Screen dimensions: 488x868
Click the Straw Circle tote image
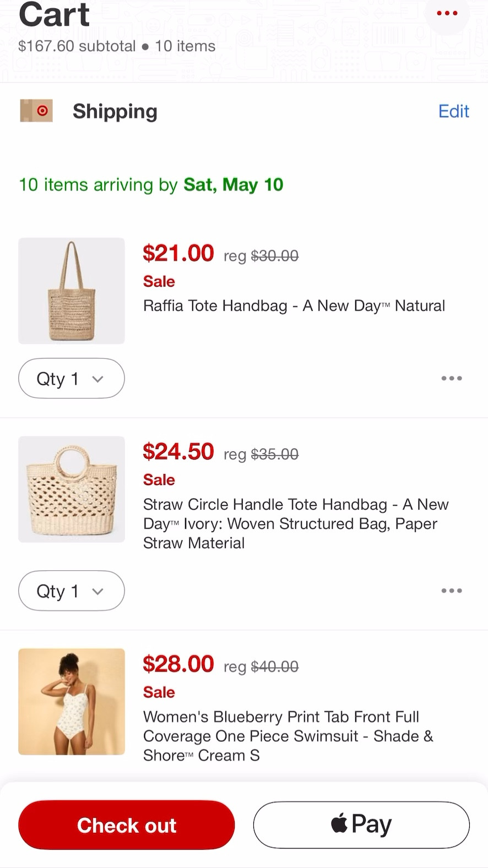(x=71, y=490)
